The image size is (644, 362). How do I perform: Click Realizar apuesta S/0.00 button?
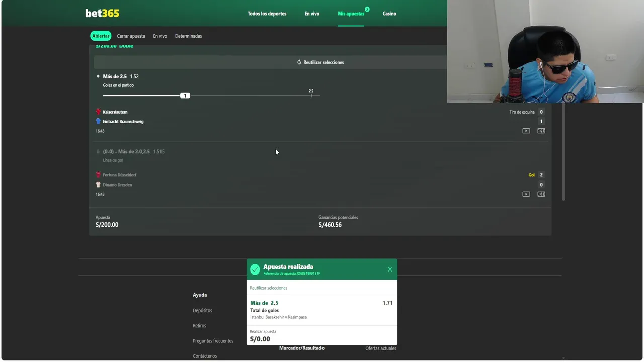pyautogui.click(x=322, y=335)
